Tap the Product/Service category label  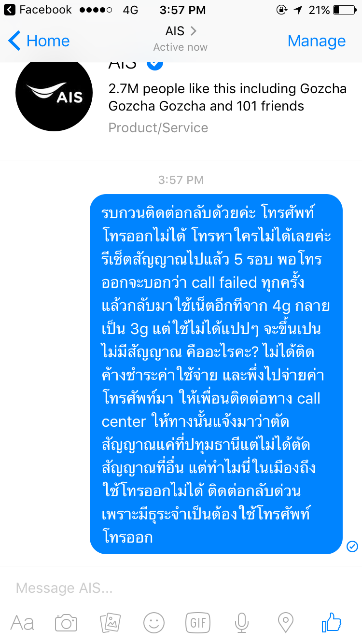point(158,128)
